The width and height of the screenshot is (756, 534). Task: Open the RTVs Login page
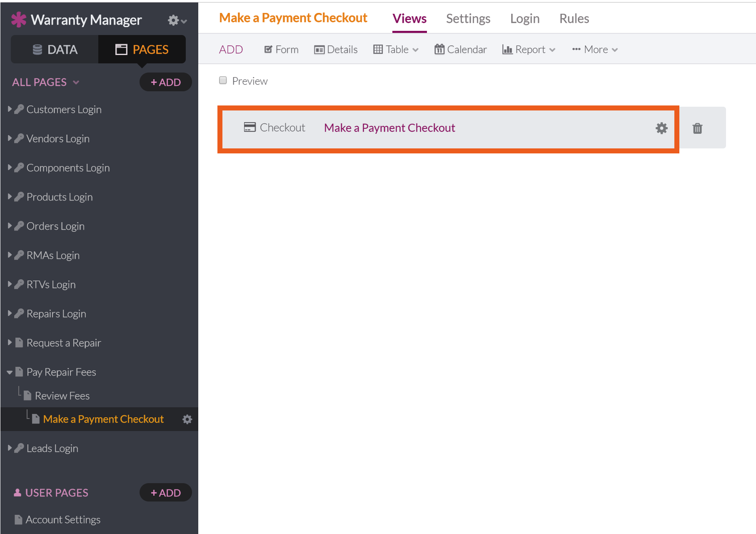click(51, 284)
